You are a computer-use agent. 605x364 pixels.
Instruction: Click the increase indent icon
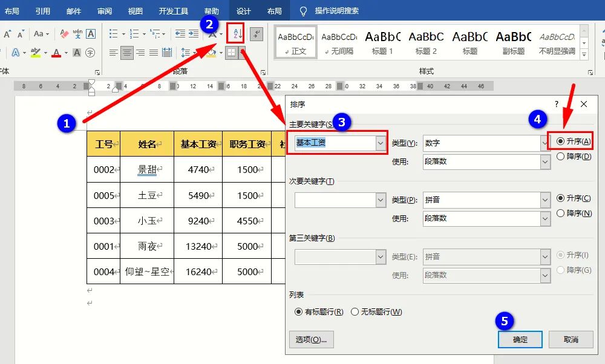(x=194, y=33)
